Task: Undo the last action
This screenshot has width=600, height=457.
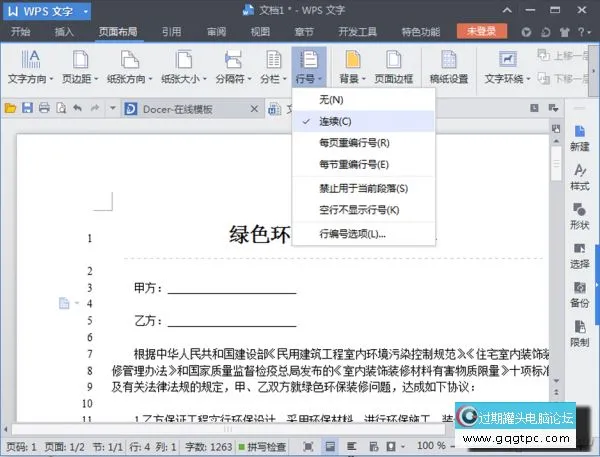Action: tap(78, 108)
